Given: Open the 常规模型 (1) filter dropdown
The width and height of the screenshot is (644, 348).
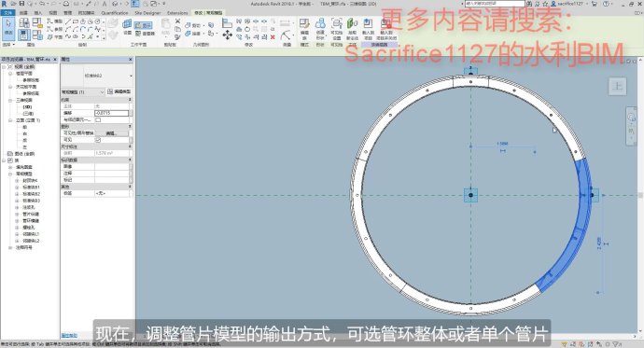Looking at the screenshot, I should pyautogui.click(x=102, y=92).
